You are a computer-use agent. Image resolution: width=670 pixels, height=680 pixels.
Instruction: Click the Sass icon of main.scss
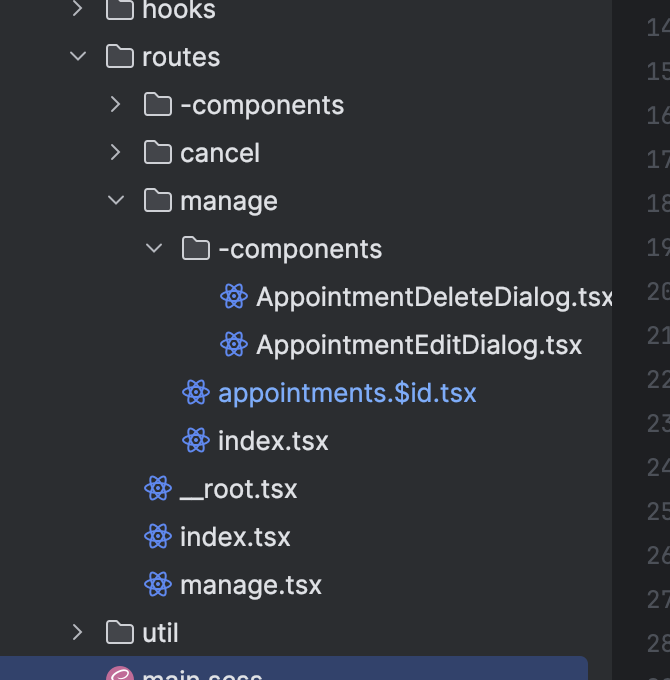click(120, 673)
